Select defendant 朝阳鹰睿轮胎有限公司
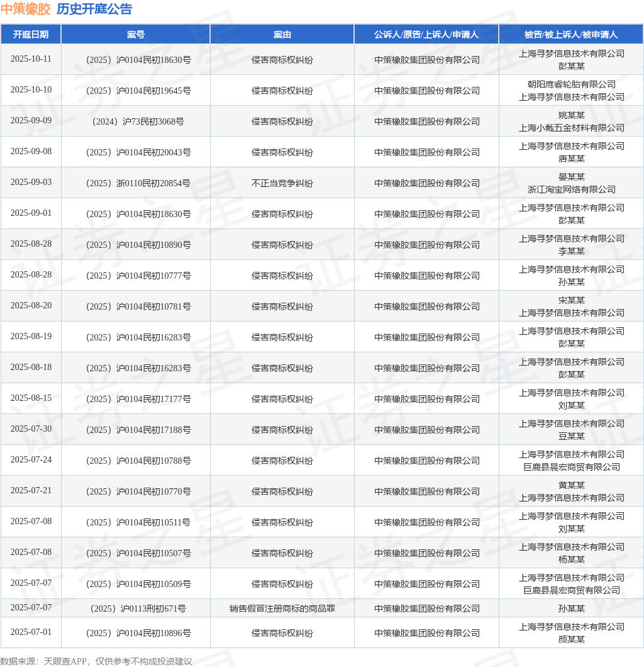The width and height of the screenshot is (644, 667). tap(571, 84)
